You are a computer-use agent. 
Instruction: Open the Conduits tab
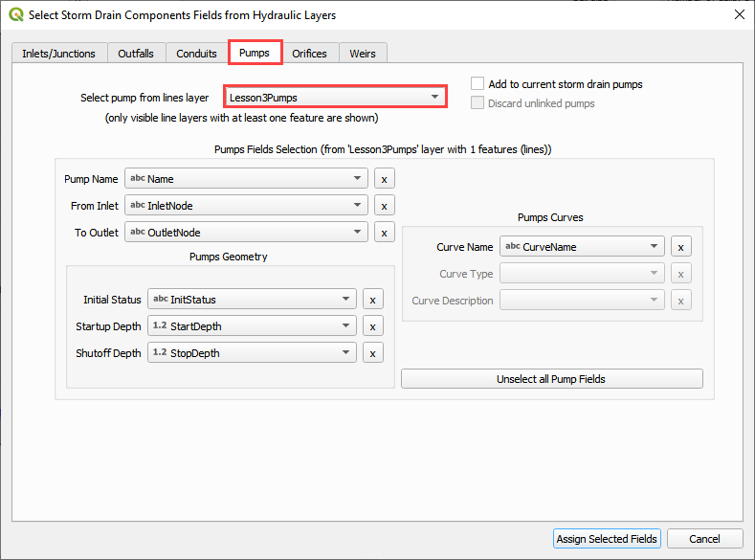[196, 54]
